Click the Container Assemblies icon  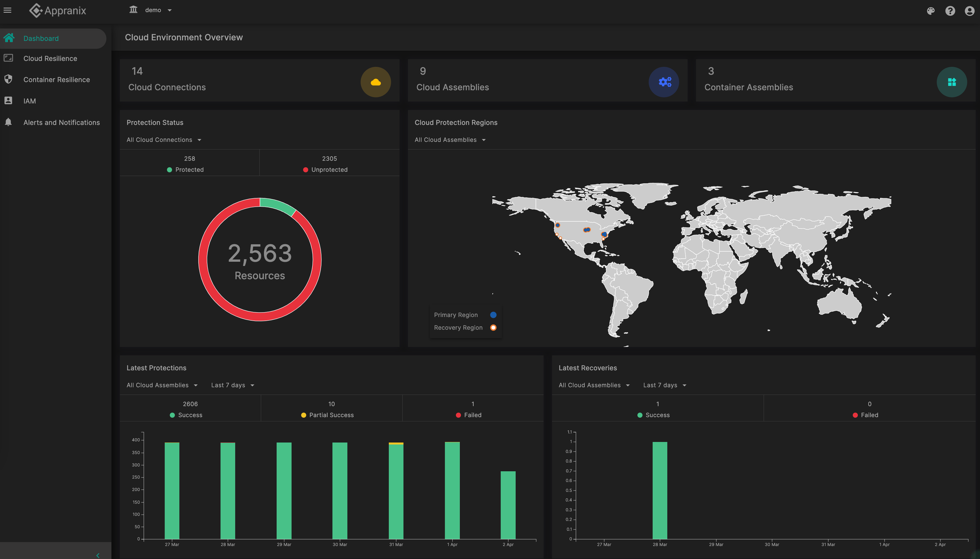coord(952,82)
